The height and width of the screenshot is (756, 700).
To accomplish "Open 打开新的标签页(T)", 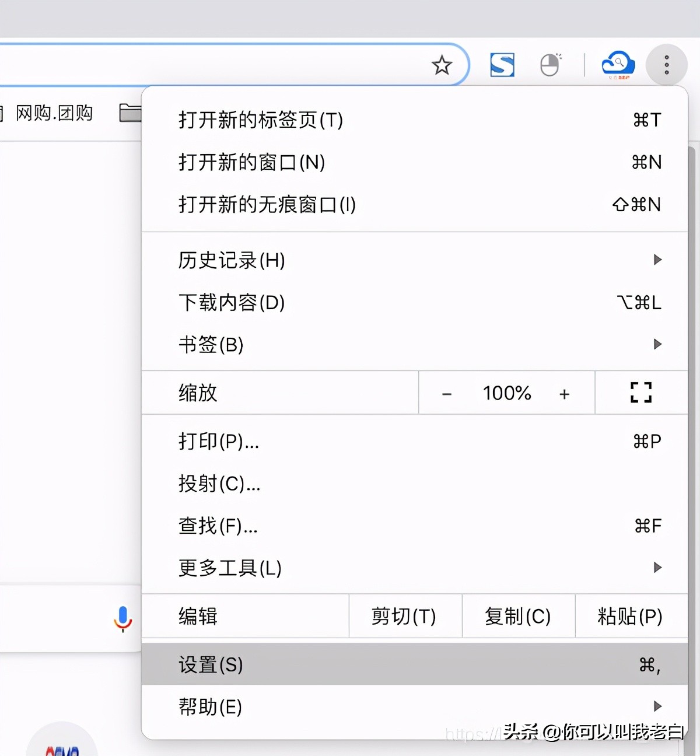I will click(x=260, y=121).
